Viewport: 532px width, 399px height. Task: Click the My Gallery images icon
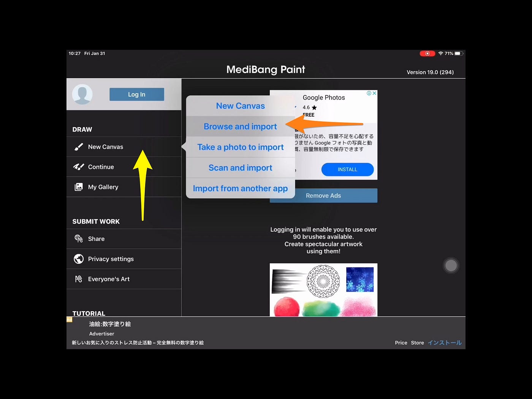click(79, 187)
